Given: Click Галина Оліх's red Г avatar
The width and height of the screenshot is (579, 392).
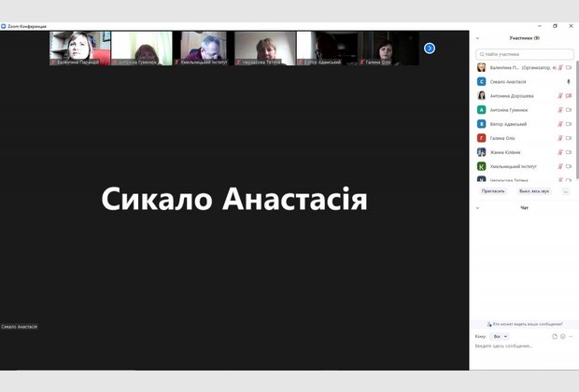Looking at the screenshot, I should click(481, 138).
